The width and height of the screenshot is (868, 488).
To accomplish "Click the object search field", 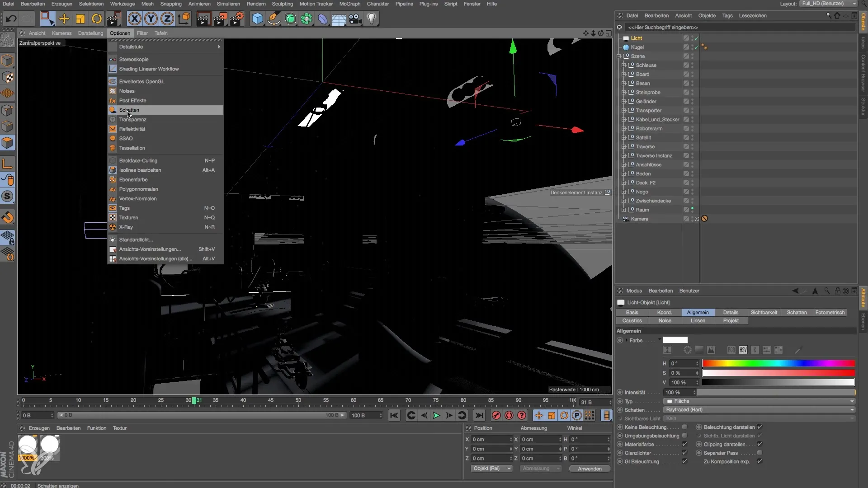I will click(x=740, y=28).
